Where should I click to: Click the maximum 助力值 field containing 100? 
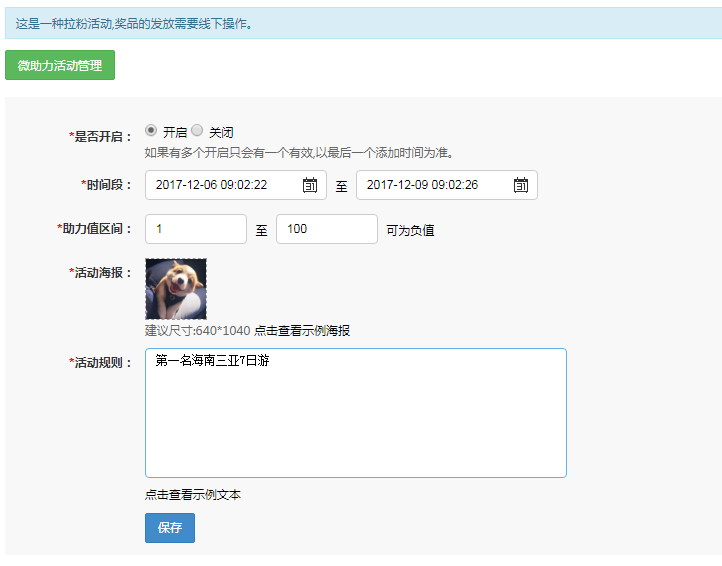pos(327,229)
